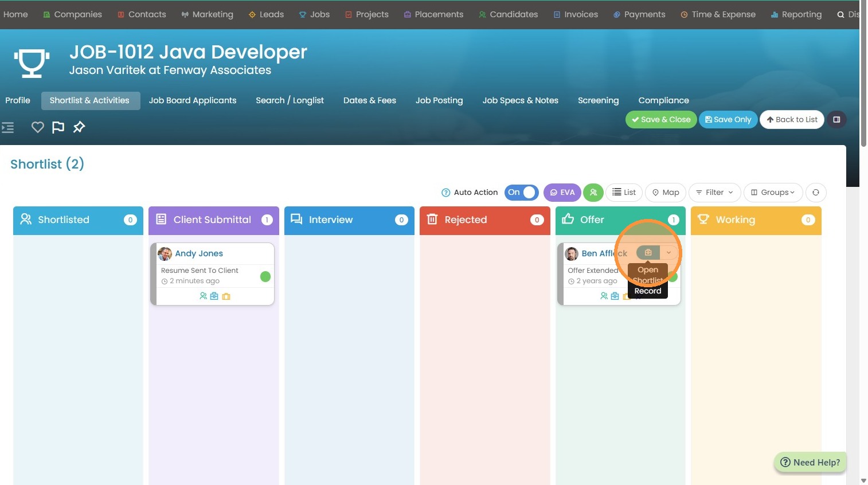The height and width of the screenshot is (485, 868).
Task: Turn off the Auto Action switch
Action: [522, 193]
